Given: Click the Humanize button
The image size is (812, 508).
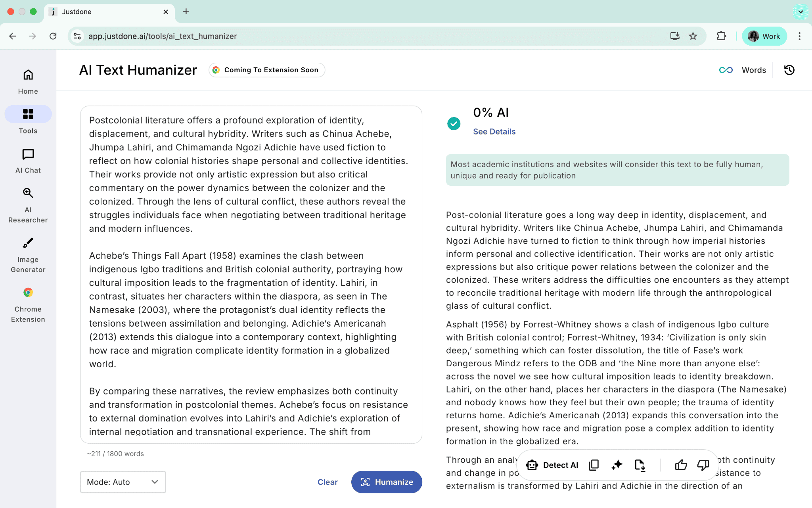Looking at the screenshot, I should (387, 482).
